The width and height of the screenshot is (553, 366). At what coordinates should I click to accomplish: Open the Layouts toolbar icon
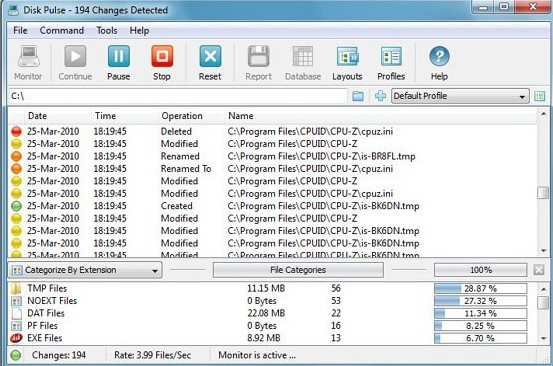click(347, 56)
